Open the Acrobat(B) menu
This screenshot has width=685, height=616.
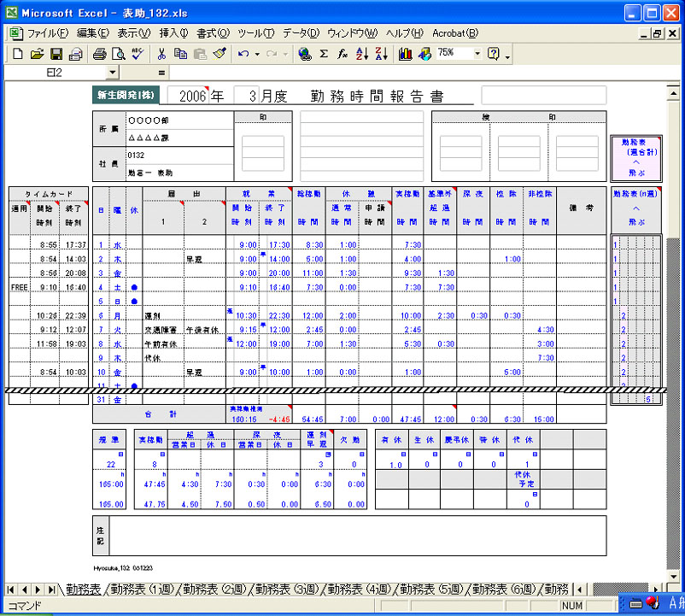(x=455, y=33)
